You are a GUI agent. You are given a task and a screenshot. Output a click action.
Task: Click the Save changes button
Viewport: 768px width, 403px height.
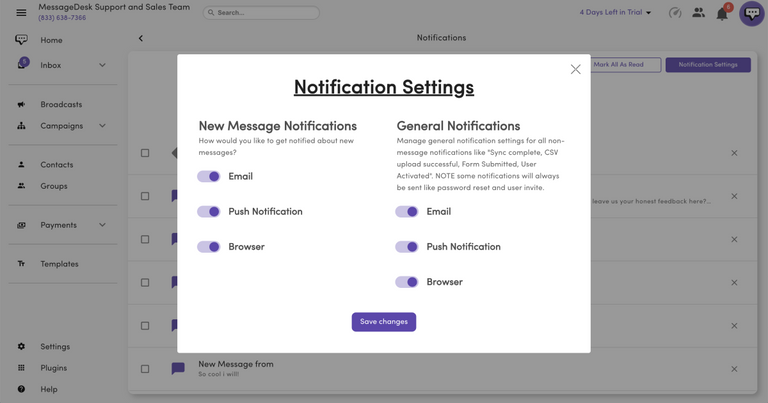click(x=384, y=322)
